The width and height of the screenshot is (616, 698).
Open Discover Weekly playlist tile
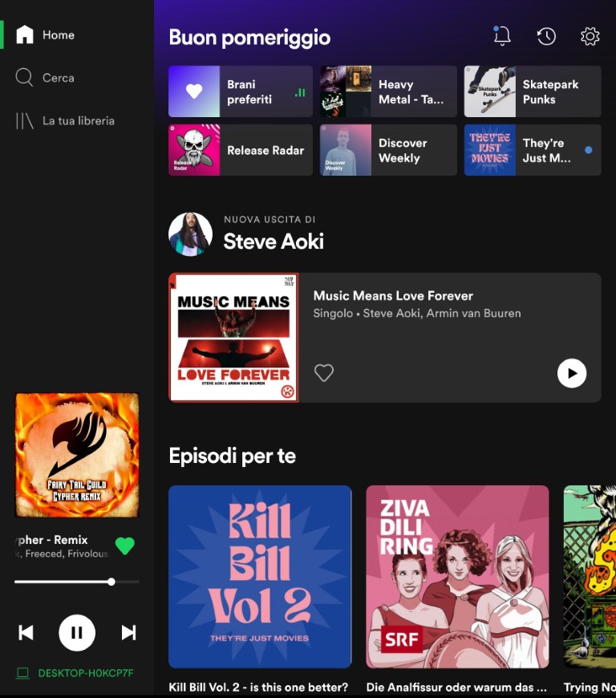click(x=388, y=149)
